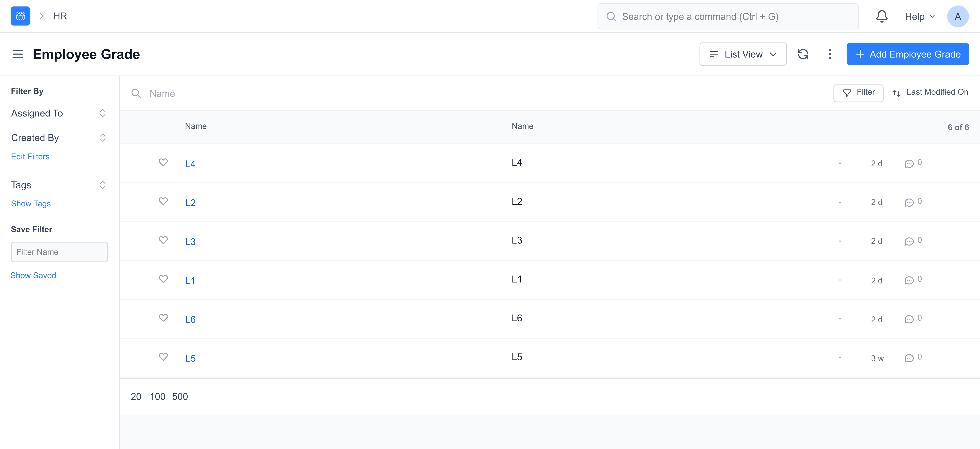Open the List View switcher dropdown
The height and width of the screenshot is (449, 980).
coord(743,54)
